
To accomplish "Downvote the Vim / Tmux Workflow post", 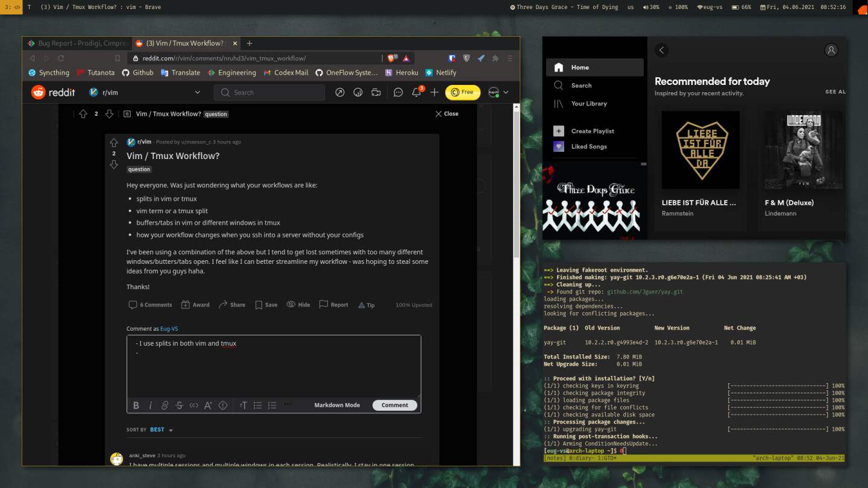I will pos(114,164).
